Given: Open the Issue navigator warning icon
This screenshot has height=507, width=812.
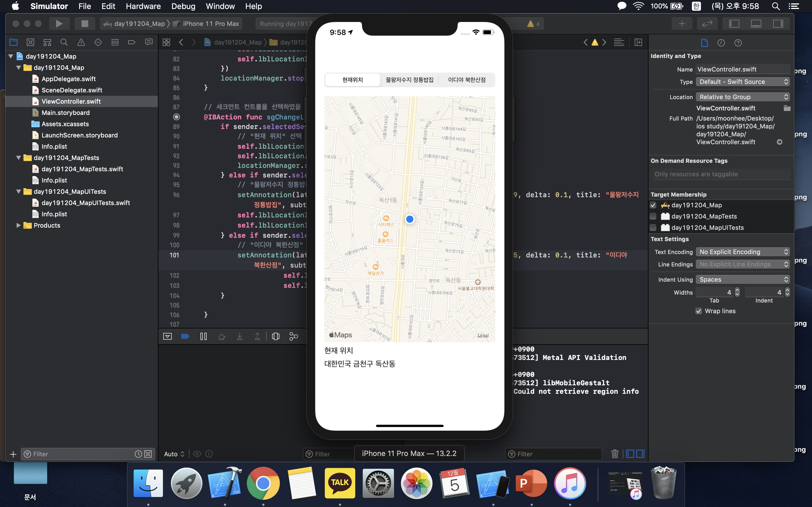Looking at the screenshot, I should 81,42.
